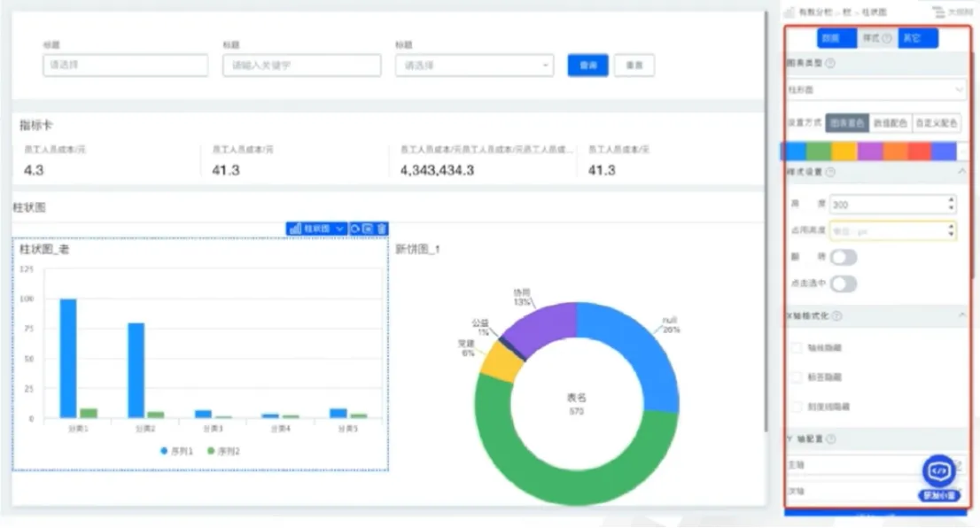The image size is (980, 528).
Task: Open the 大纲树 outline tree icon
Action: (x=938, y=12)
